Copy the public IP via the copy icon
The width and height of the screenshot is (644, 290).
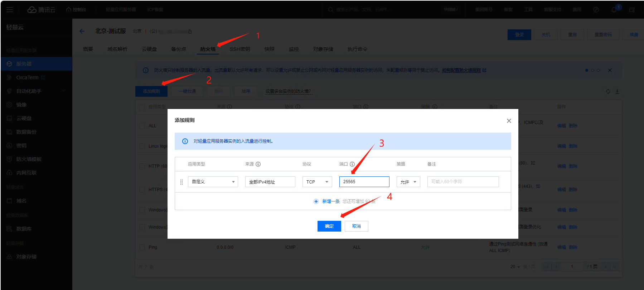(x=190, y=32)
